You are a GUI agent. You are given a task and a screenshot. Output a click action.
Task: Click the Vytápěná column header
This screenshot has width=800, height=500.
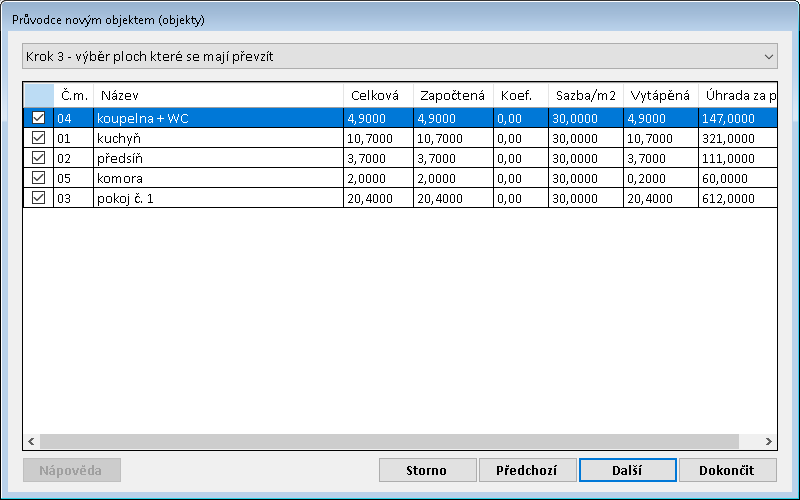660,95
